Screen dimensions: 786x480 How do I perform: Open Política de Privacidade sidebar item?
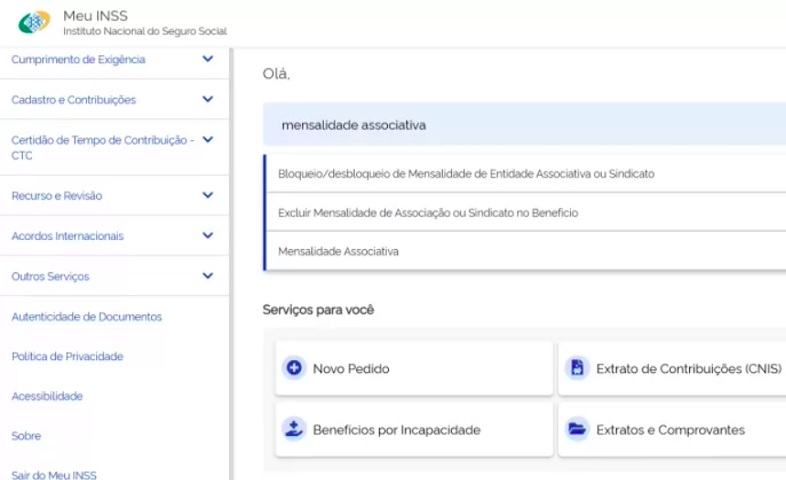click(x=67, y=356)
